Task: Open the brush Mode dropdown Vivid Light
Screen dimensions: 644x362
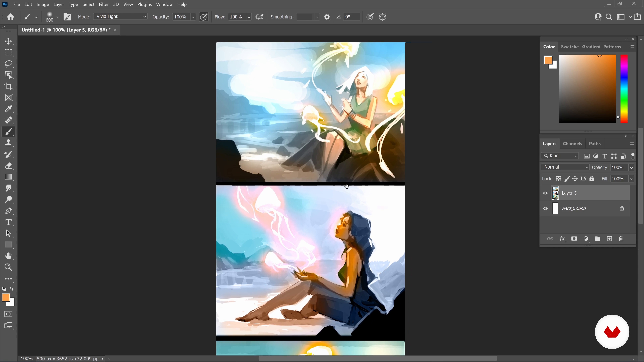Action: [x=121, y=16]
